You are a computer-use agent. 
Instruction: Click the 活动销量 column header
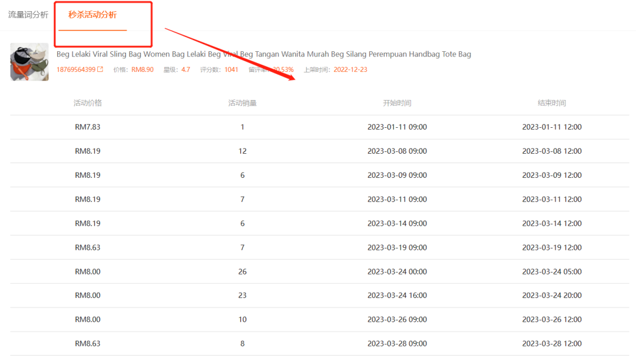(243, 103)
